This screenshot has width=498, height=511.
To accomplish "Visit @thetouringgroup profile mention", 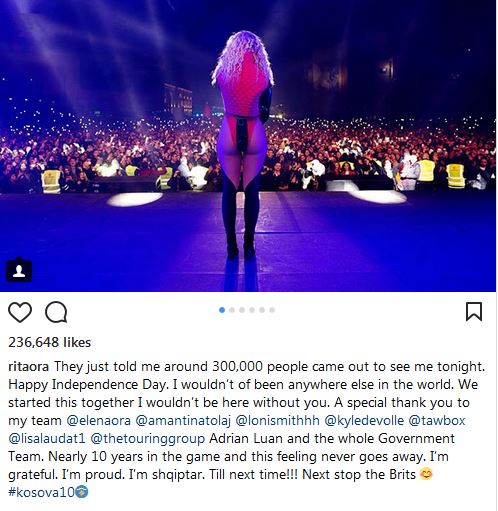I will click(x=148, y=438).
